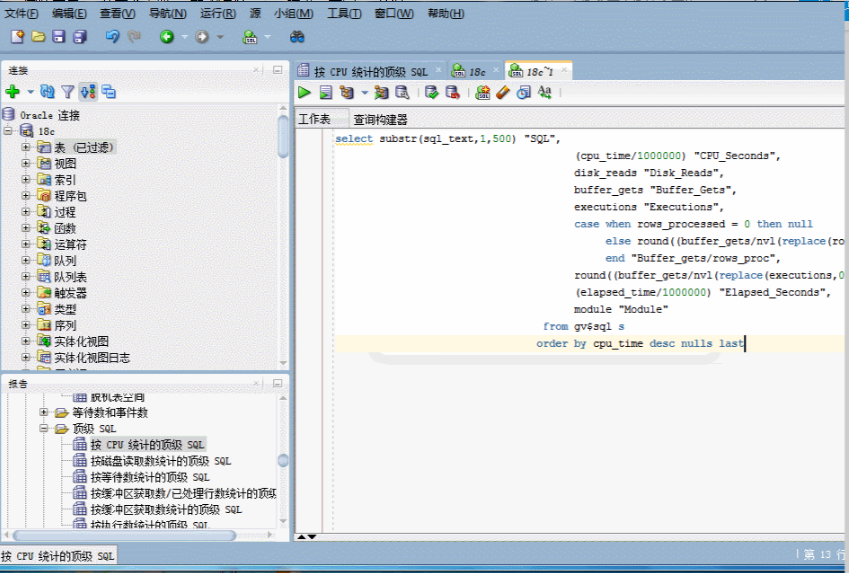Image resolution: width=849 pixels, height=573 pixels.
Task: Open dropdown arrow next to Back button
Action: point(184,37)
